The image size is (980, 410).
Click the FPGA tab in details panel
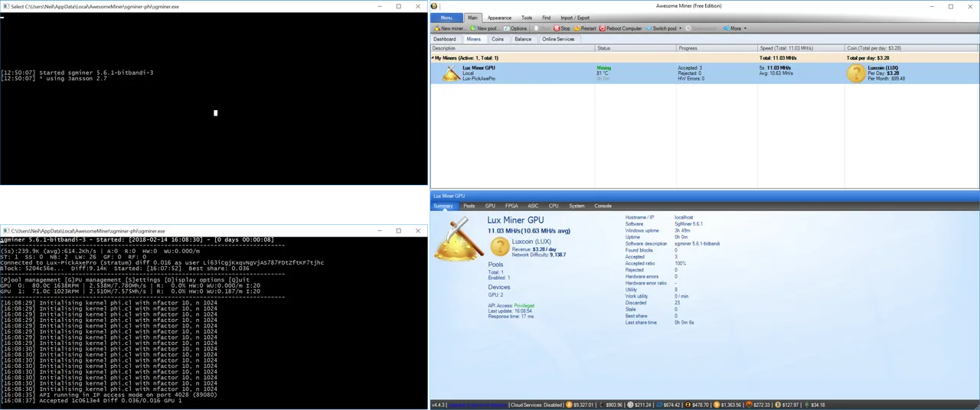click(x=511, y=206)
